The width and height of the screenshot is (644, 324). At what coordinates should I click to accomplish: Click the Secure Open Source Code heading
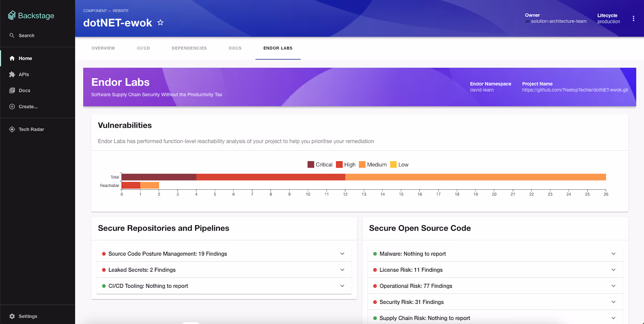coord(420,228)
